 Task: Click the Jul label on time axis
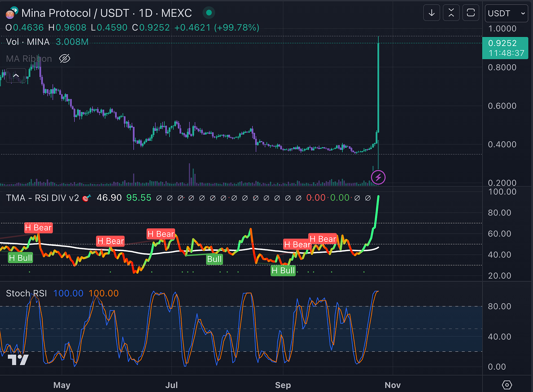(172, 385)
